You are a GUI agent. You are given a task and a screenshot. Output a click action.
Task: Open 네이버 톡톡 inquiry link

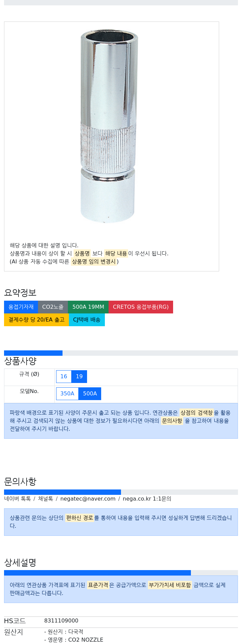17,499
